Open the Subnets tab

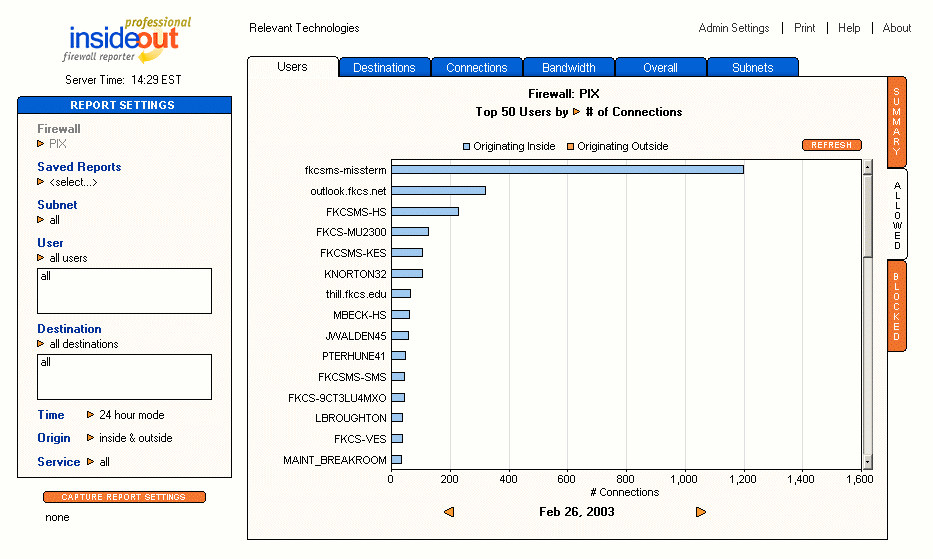752,68
